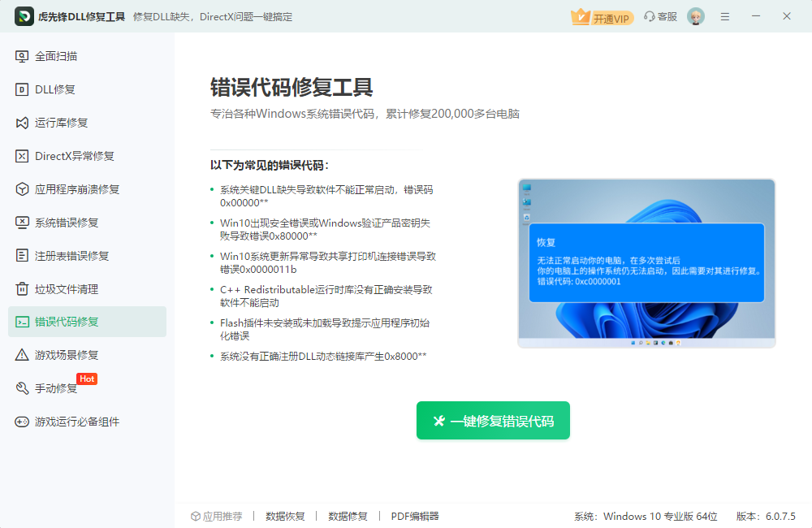Screen dimensions: 812x528
Task: Open 应用程序崩溃修复 page
Action: point(87,189)
